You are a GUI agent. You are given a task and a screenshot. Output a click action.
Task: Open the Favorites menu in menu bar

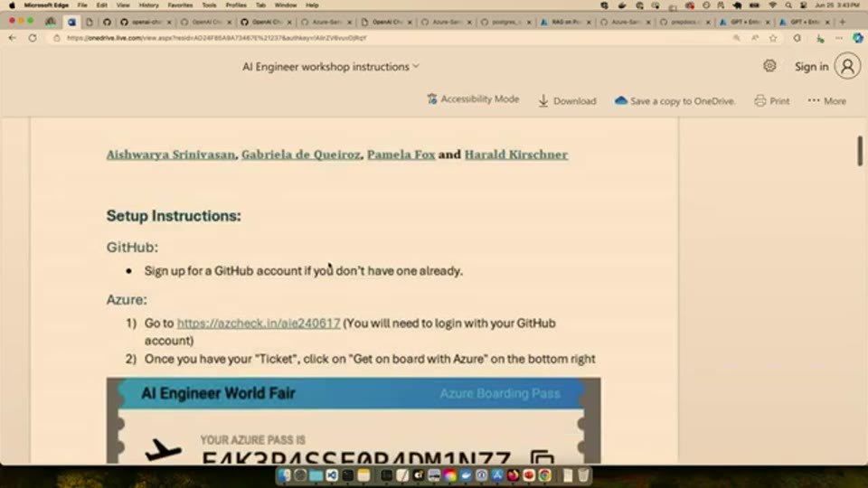(x=180, y=5)
